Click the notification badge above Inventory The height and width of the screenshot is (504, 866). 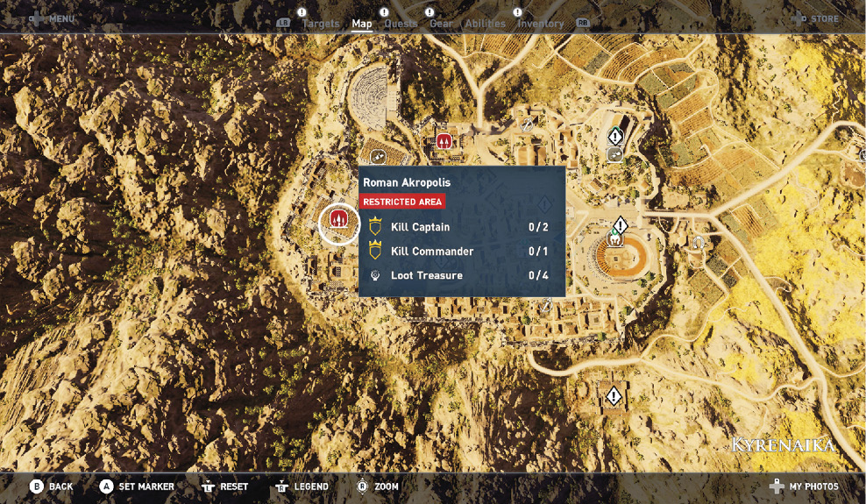click(x=517, y=12)
